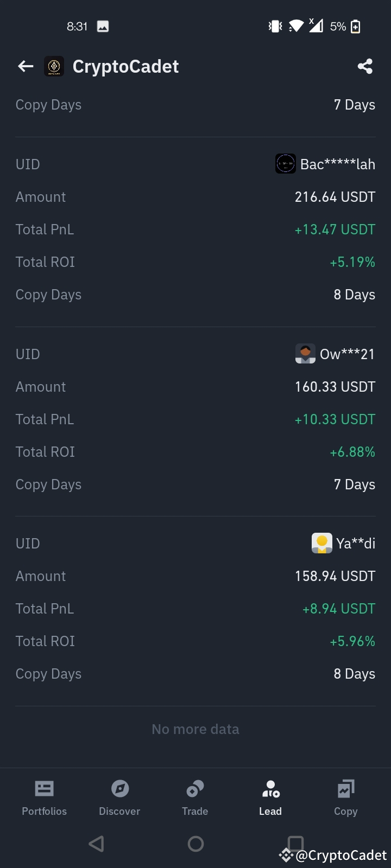Tap the 160.33 USDT amount value
The height and width of the screenshot is (868, 391).
click(x=335, y=387)
